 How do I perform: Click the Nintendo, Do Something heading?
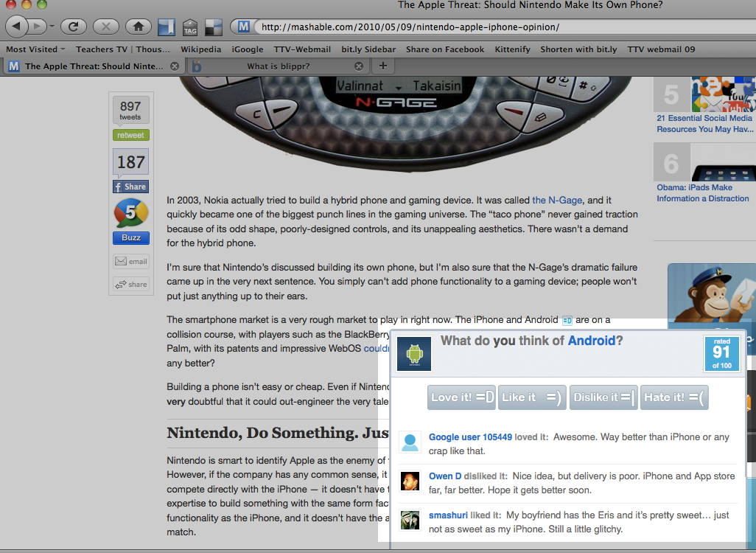(x=278, y=433)
